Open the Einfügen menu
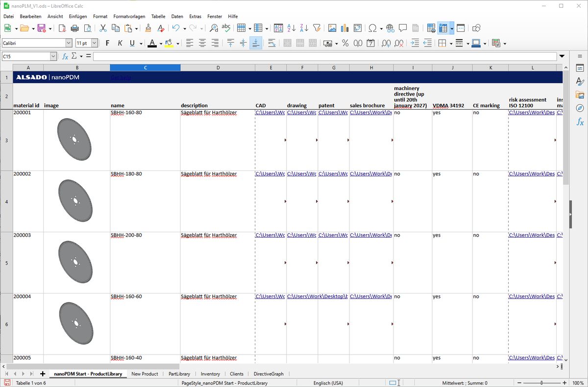This screenshot has height=387, width=588. (78, 16)
